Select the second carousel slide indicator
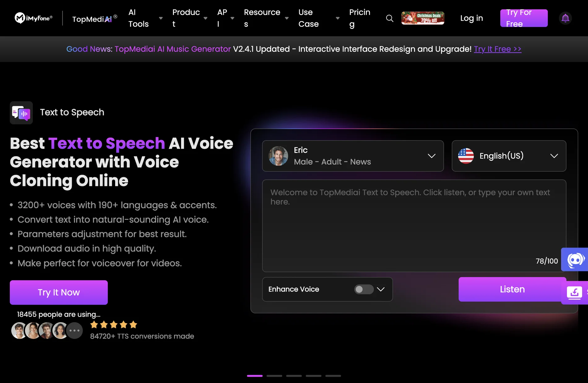The height and width of the screenshot is (383, 588). [x=274, y=376]
